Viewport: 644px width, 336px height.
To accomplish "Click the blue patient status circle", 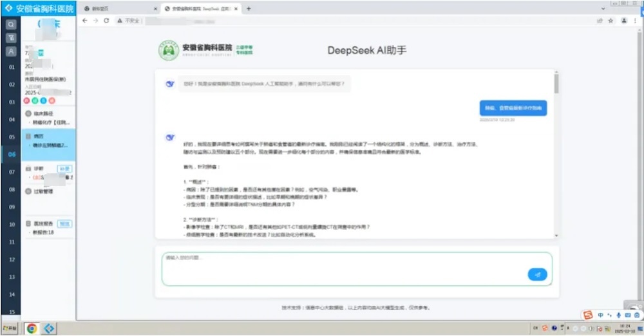I will (43, 100).
